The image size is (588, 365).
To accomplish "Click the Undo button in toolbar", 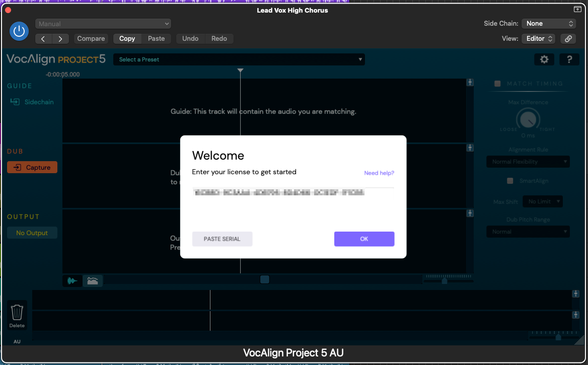I will (x=190, y=39).
